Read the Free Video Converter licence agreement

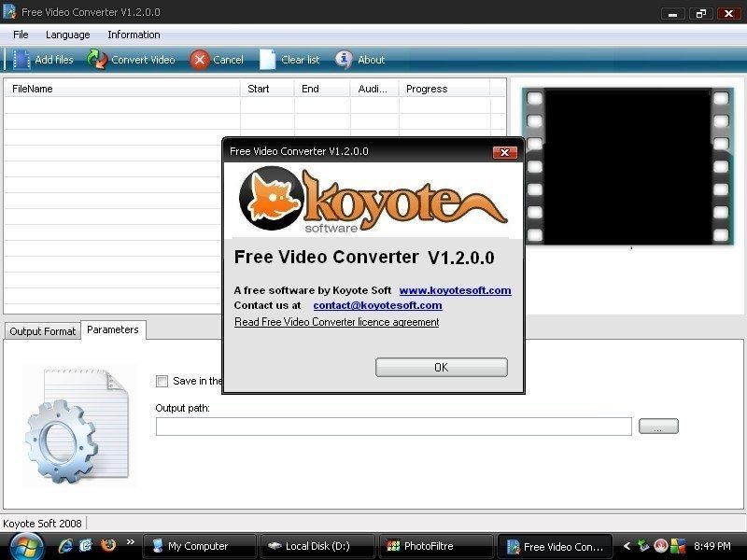pos(336,322)
